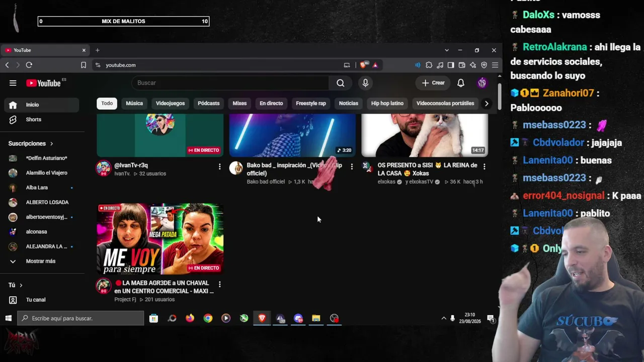Select the Hip hop latino filter chip
644x362 pixels.
(387, 104)
